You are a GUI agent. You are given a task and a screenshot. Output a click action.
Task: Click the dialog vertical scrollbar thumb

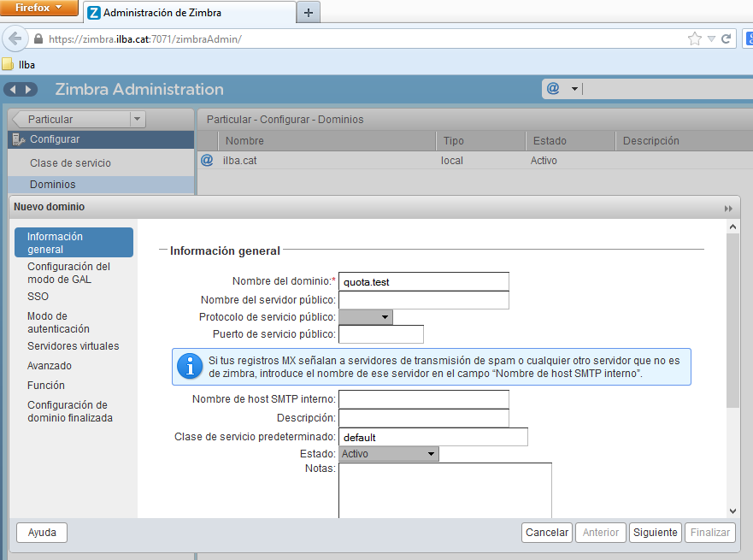(x=732, y=321)
